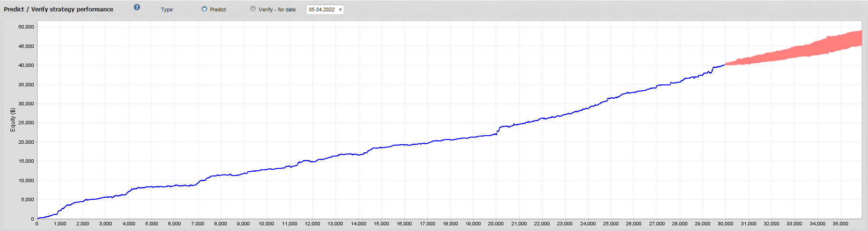Image resolution: width=868 pixels, height=231 pixels.
Task: Click the 50,000 label on equity axis
Action: coord(26,27)
